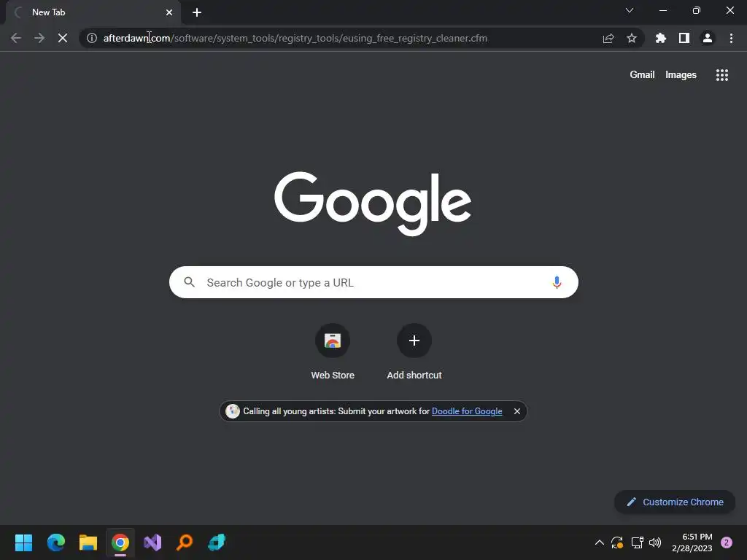The height and width of the screenshot is (560, 747).
Task: Share this page icon
Action: (608, 38)
